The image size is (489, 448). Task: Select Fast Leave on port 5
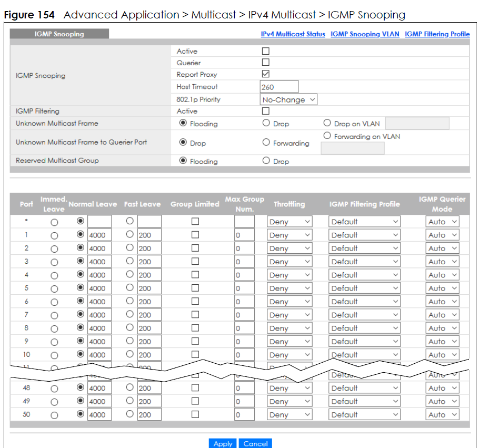pyautogui.click(x=129, y=288)
